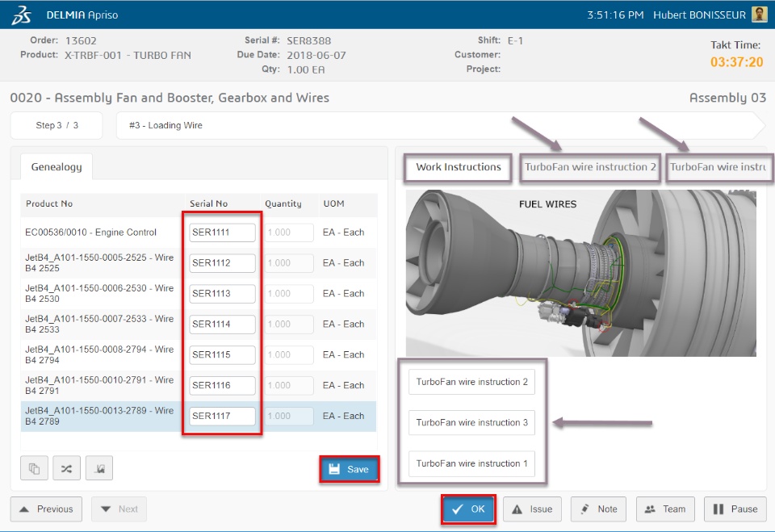Open the truncated TurboFan wire instru tab
The height and width of the screenshot is (532, 775).
pyautogui.click(x=719, y=168)
